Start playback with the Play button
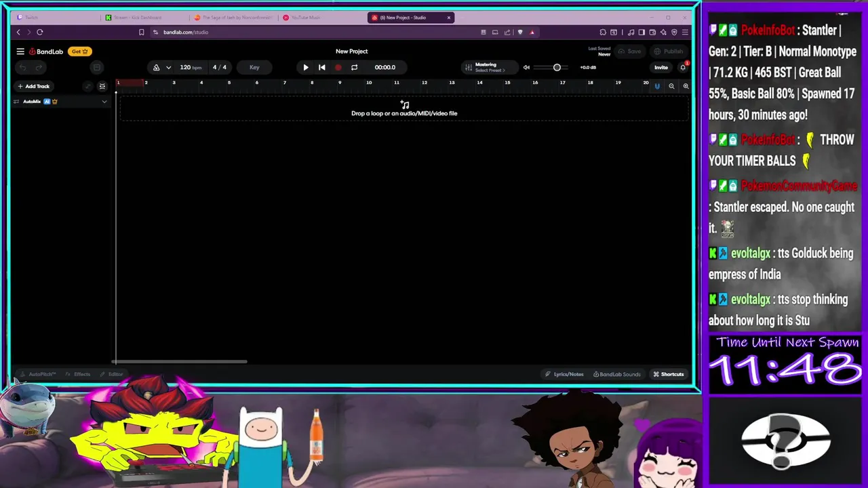Image resolution: width=868 pixels, height=488 pixels. (306, 67)
